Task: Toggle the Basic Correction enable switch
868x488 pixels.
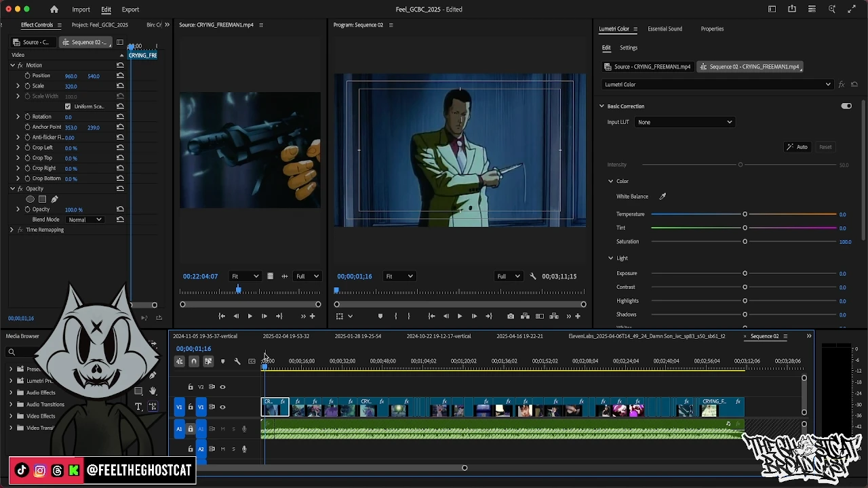Action: click(x=846, y=106)
